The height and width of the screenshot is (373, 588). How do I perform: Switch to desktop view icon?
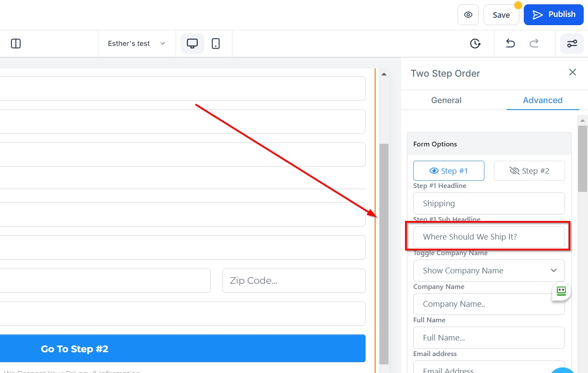pos(192,44)
